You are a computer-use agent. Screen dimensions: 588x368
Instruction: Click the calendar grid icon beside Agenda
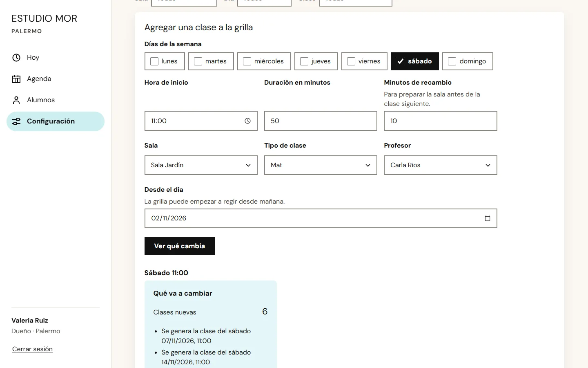[x=16, y=79]
